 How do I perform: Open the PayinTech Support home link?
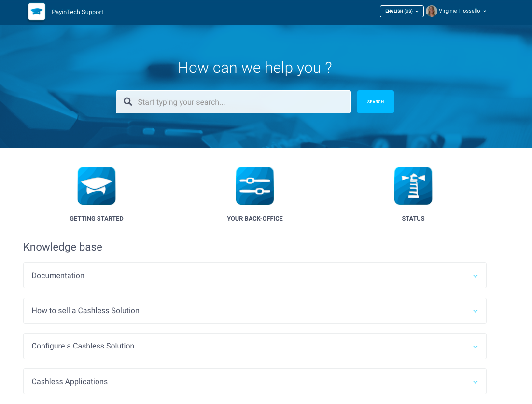[77, 12]
